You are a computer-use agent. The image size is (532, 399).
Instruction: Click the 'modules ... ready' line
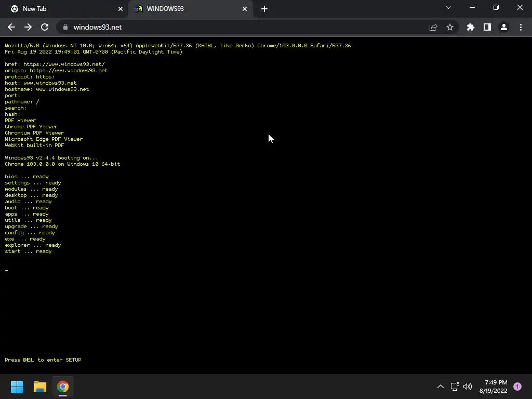[31, 189]
